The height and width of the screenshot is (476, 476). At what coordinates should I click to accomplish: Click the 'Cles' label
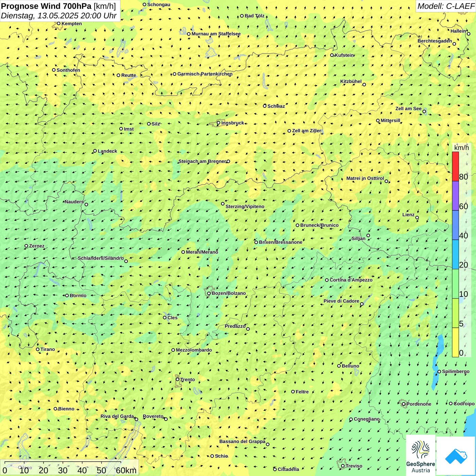172,318
